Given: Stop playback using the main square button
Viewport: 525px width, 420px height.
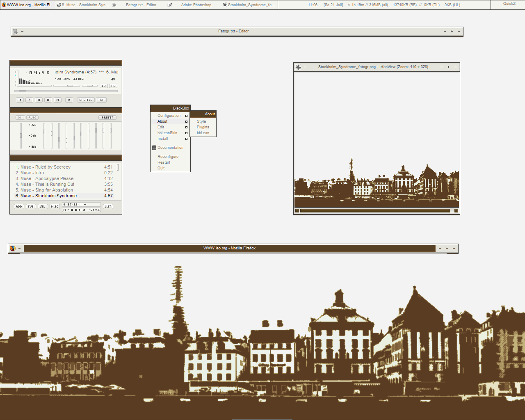Looking at the screenshot, I should coord(48,100).
